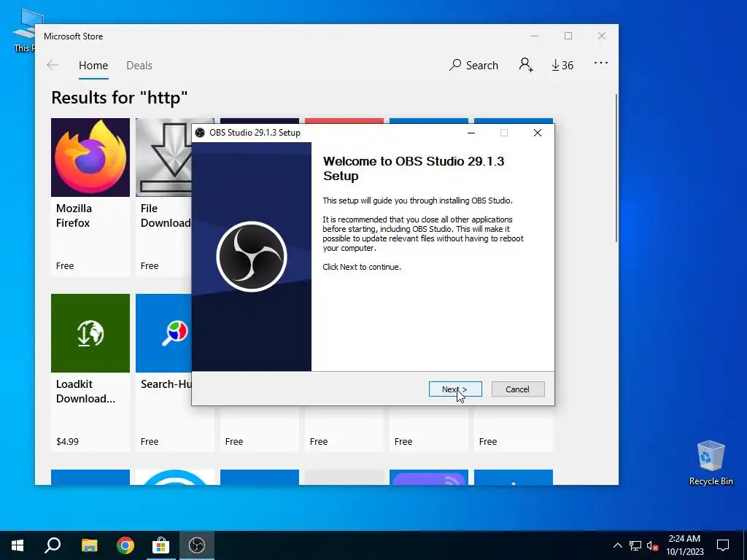Open the Loadkit Download app tile
The image size is (747, 560).
pyautogui.click(x=90, y=373)
